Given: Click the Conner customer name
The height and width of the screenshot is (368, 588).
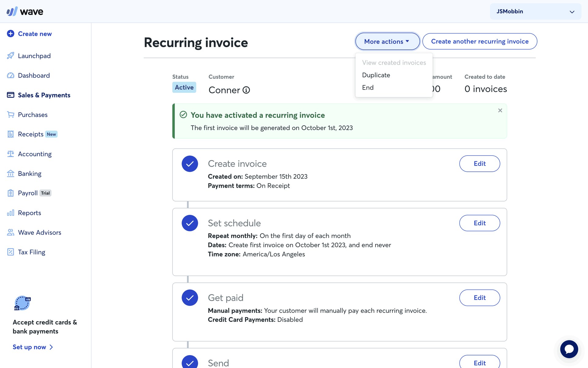Looking at the screenshot, I should pos(224,90).
